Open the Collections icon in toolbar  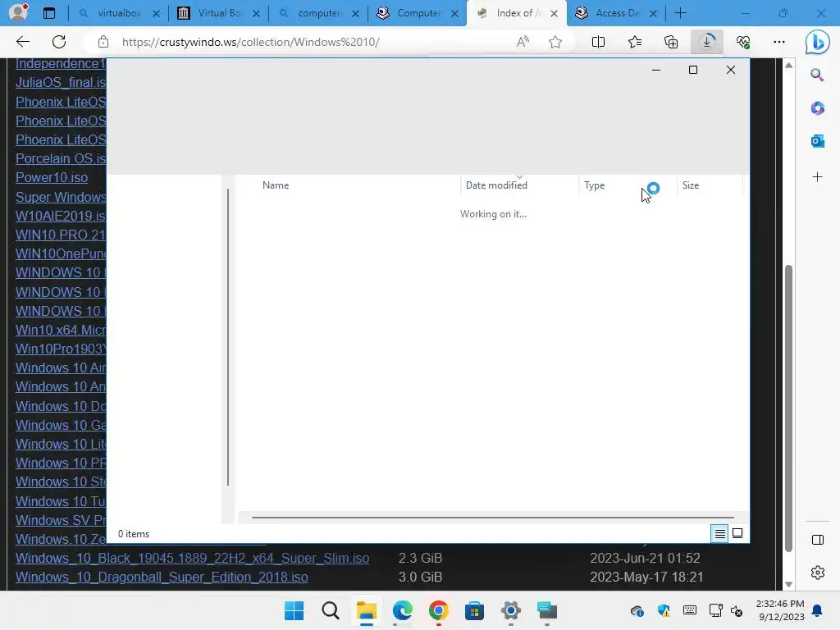click(671, 42)
